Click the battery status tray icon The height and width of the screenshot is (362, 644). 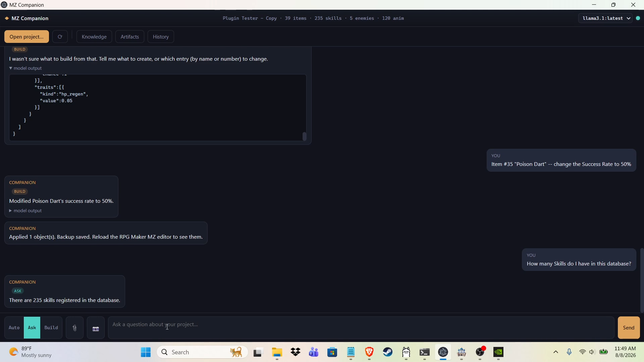(604, 352)
